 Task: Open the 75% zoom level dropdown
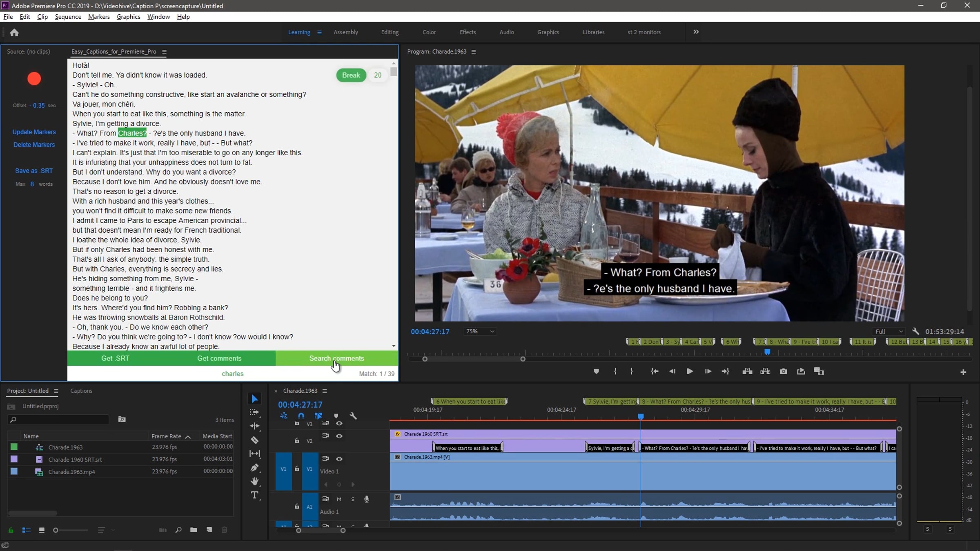480,331
